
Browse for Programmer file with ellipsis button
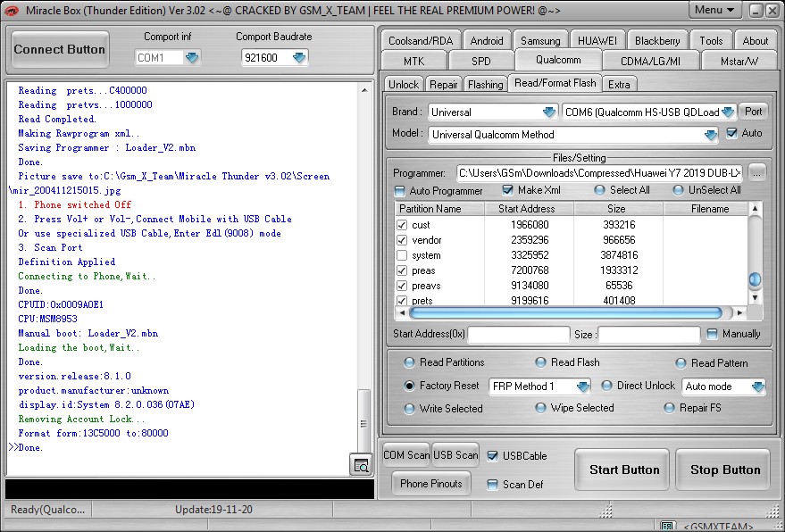(757, 173)
